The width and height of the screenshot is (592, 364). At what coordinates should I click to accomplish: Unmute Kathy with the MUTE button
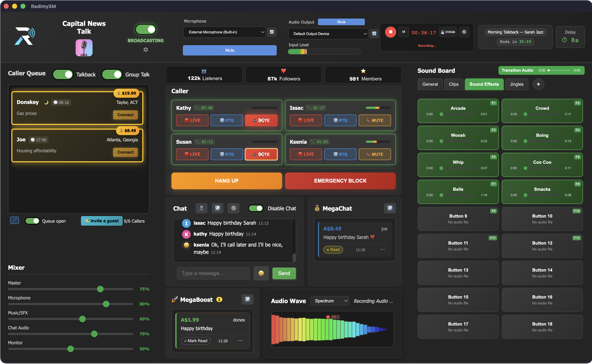[261, 120]
